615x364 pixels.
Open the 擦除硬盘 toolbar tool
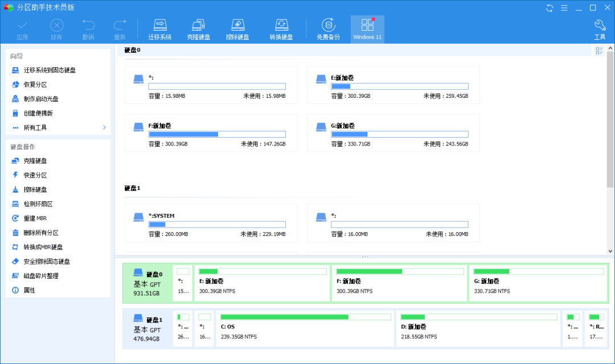pos(237,30)
